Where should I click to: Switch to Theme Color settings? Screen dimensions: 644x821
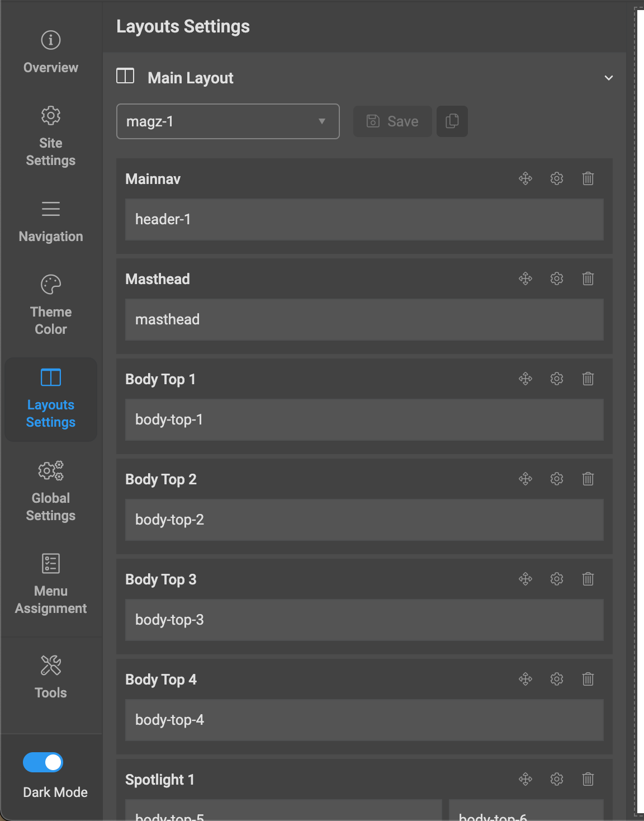coord(51,305)
